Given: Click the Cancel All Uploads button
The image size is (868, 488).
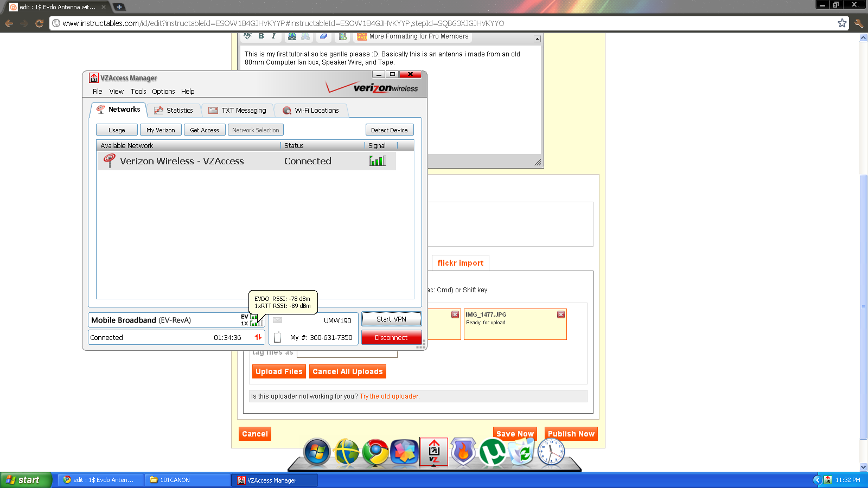Looking at the screenshot, I should tap(348, 371).
